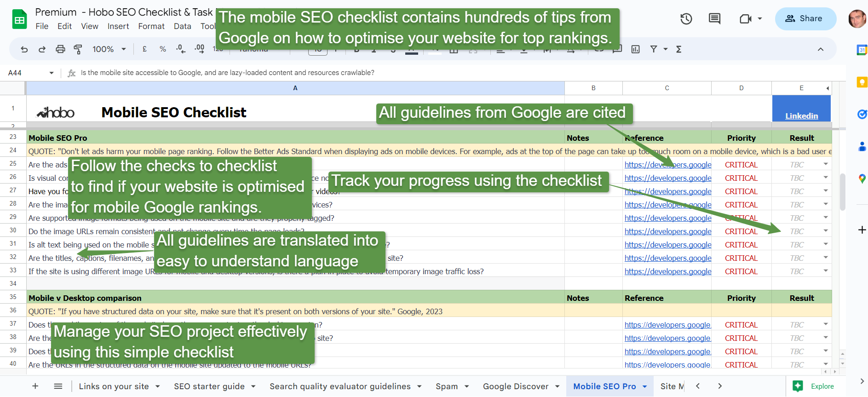
Task: Hide the menus with collapse chevron
Action: pos(821,49)
